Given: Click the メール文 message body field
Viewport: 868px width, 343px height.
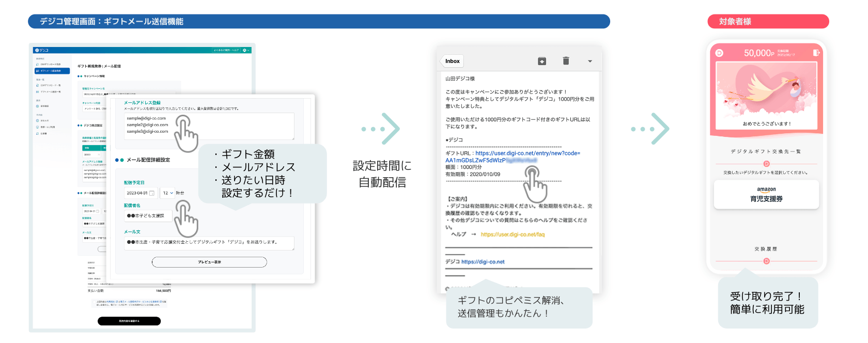Looking at the screenshot, I should 209,243.
